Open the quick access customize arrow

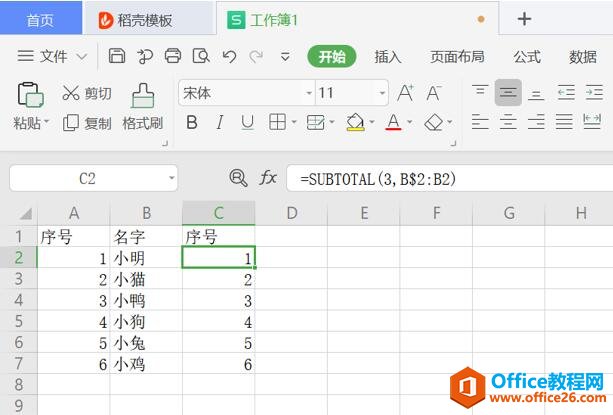(285, 57)
